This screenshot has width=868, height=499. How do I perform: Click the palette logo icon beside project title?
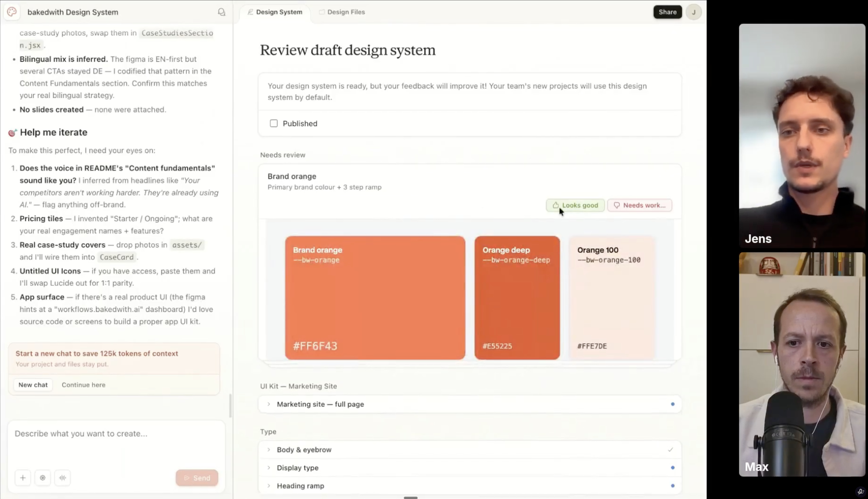click(x=12, y=12)
